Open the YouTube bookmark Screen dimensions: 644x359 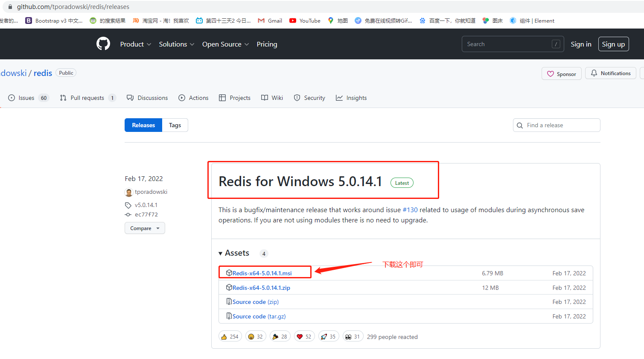click(x=305, y=20)
